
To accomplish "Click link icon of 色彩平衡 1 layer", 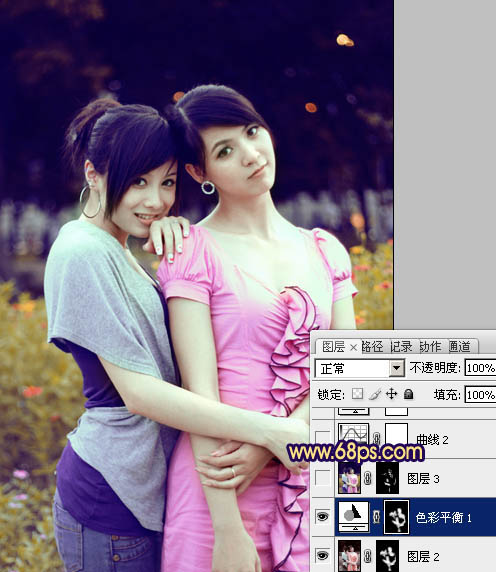I will click(x=377, y=517).
